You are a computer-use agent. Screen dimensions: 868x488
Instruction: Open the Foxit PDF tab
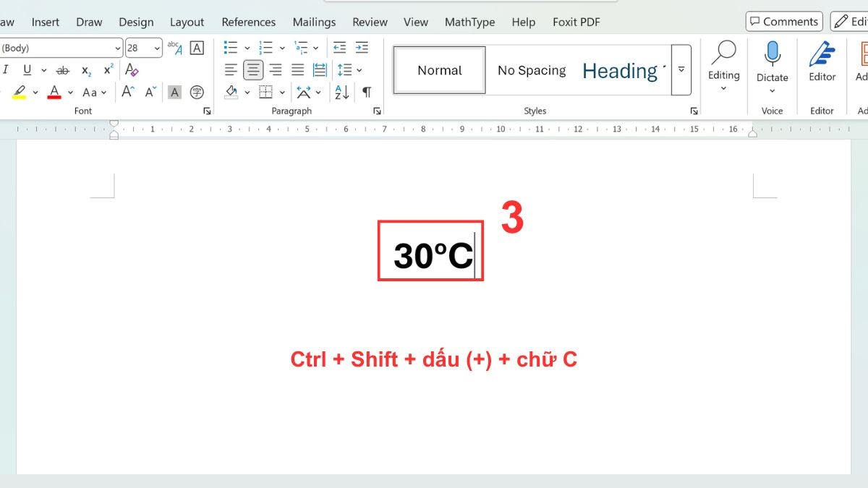576,22
